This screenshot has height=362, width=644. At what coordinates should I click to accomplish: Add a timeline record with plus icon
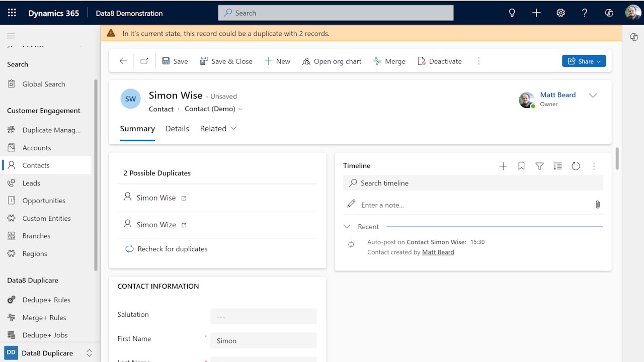(503, 166)
